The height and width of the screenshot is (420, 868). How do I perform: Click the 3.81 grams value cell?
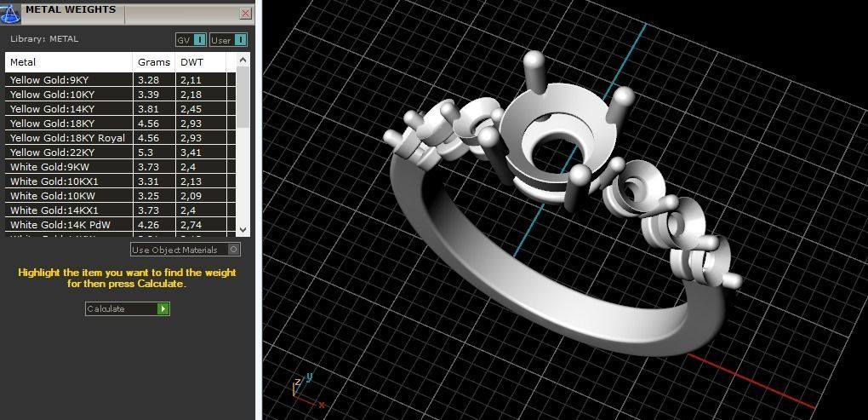click(x=154, y=108)
